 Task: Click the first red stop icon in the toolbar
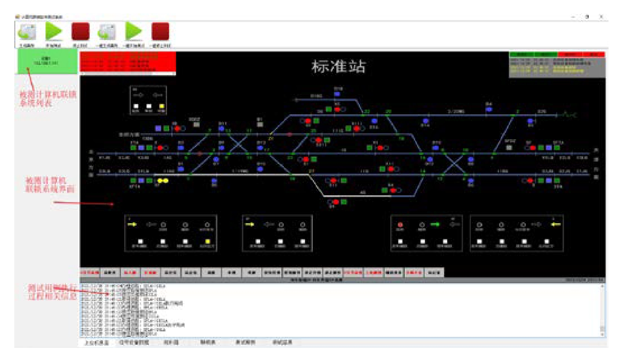click(x=81, y=32)
